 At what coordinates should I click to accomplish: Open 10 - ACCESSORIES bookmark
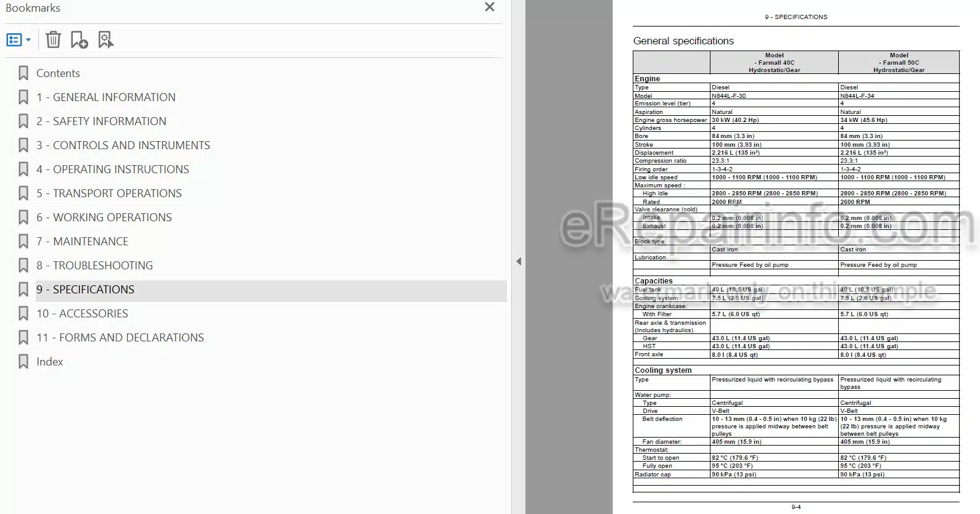82,314
